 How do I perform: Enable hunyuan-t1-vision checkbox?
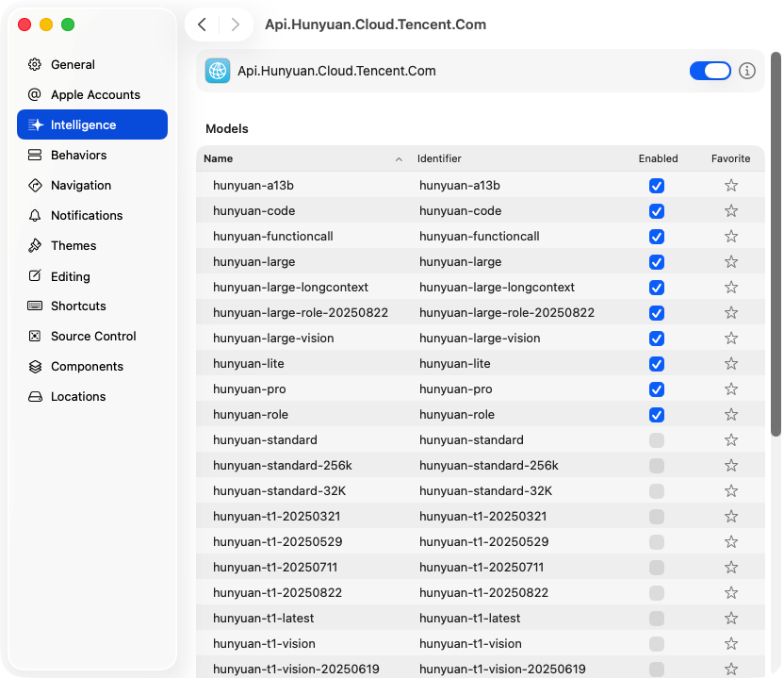657,643
